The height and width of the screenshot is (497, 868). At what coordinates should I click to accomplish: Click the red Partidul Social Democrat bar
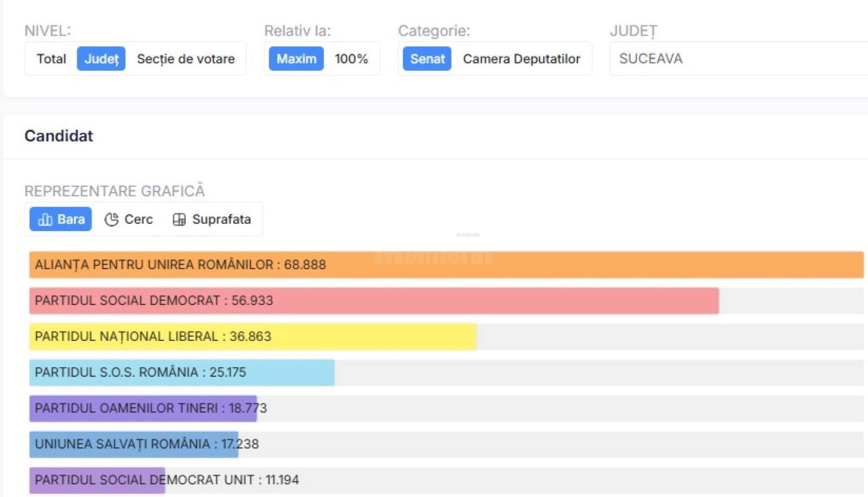[x=374, y=301]
